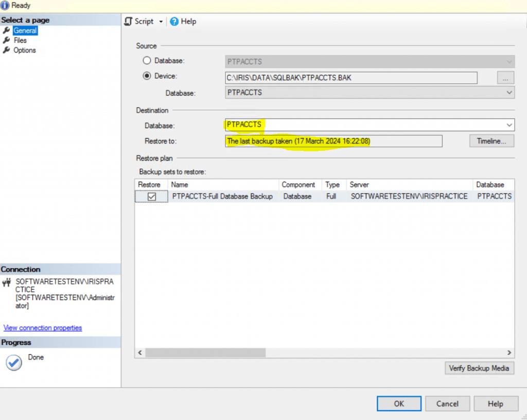
Task: Click the Component column header
Action: tap(300, 185)
